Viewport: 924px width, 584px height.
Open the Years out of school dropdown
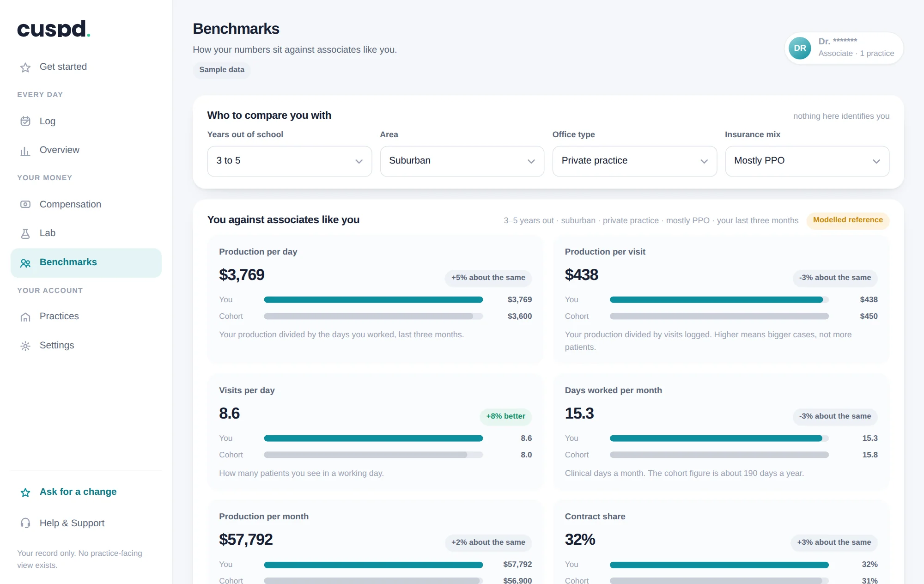[290, 161]
